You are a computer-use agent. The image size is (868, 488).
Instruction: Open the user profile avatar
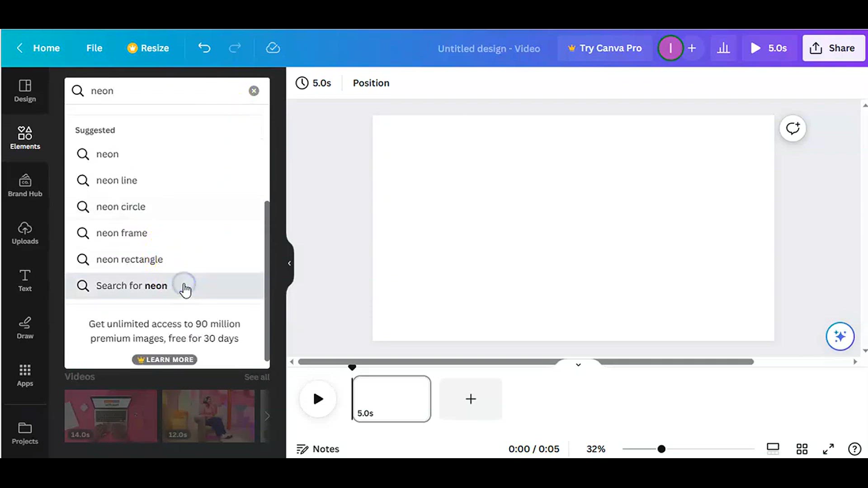coord(670,48)
